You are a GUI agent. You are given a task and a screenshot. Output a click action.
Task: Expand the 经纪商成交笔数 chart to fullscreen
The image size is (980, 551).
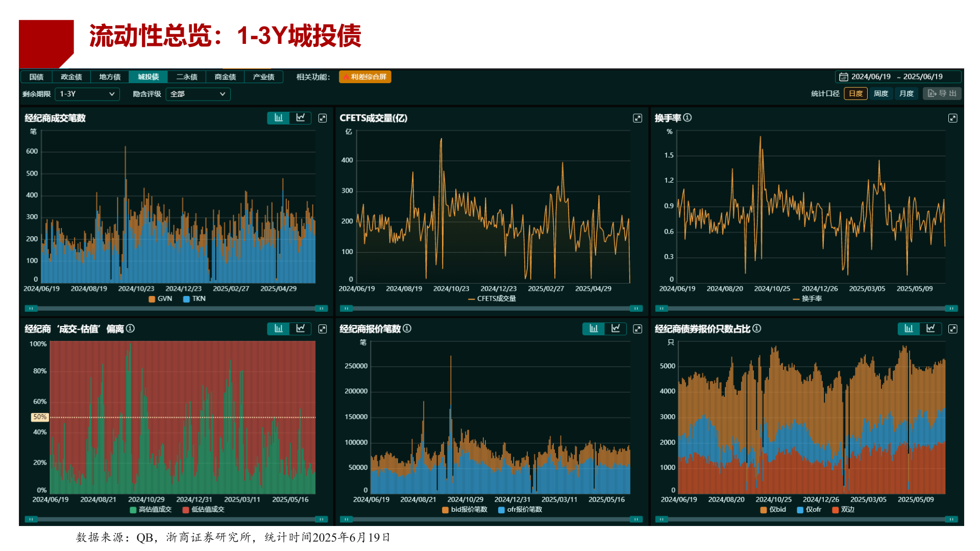tap(323, 118)
